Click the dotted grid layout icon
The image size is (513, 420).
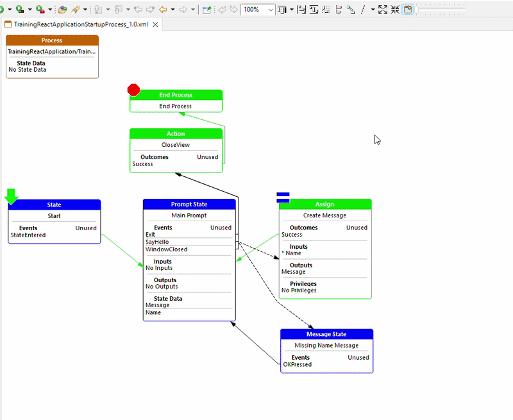[326, 10]
